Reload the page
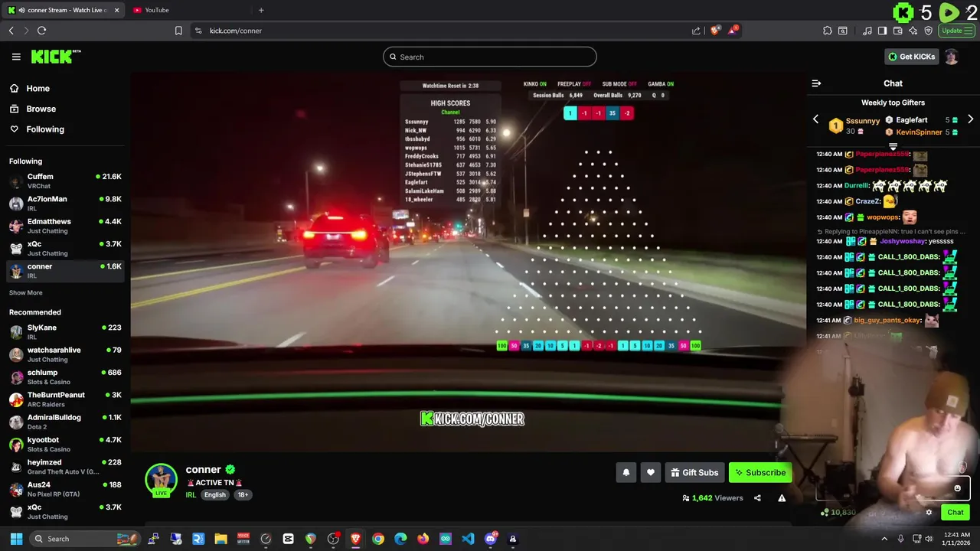Viewport: 980px width, 551px height. point(41,31)
